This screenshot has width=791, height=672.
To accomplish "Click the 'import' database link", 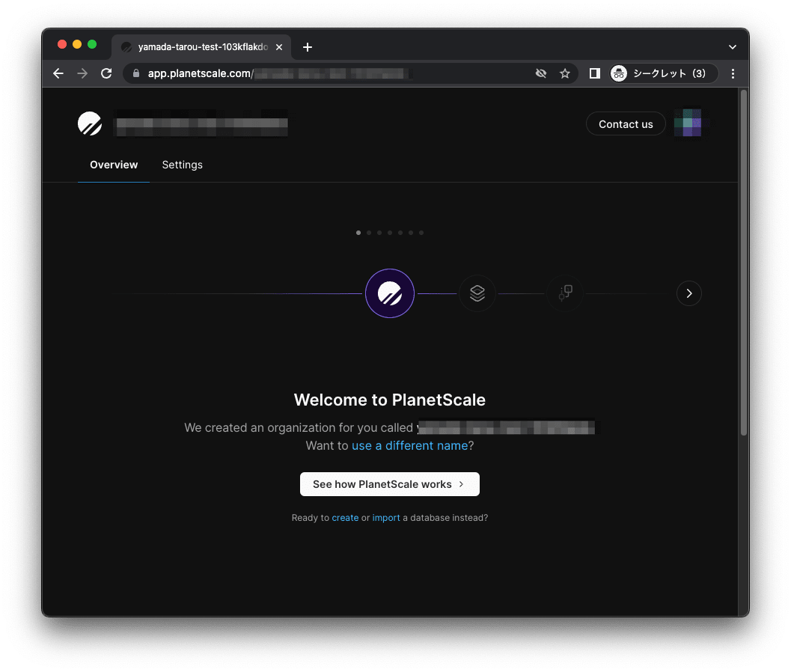I will coord(386,518).
